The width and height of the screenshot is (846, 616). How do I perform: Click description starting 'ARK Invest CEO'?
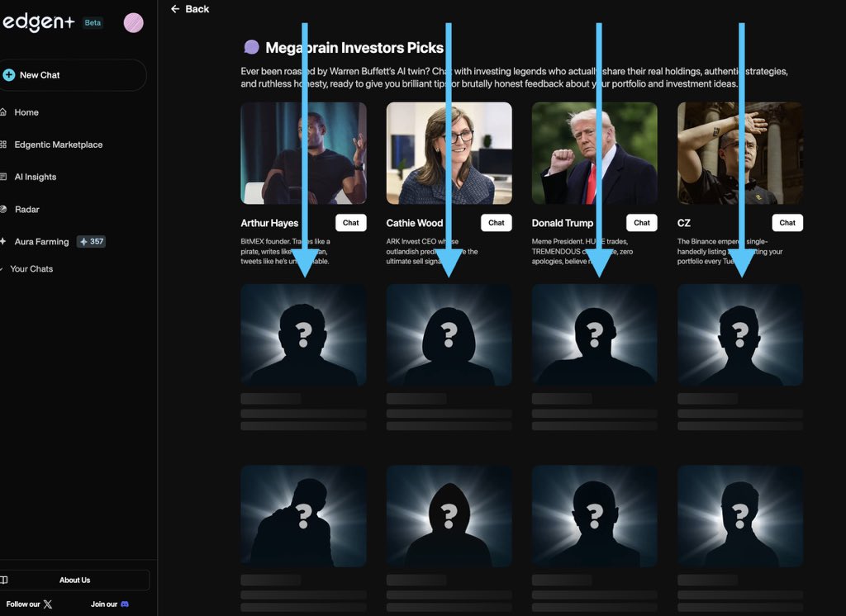tap(431, 251)
